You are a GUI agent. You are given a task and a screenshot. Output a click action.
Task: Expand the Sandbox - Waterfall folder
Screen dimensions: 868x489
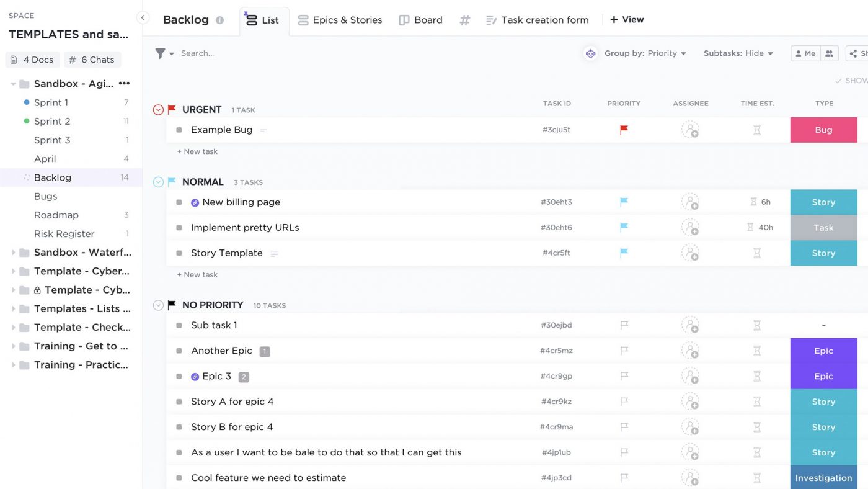pos(14,253)
